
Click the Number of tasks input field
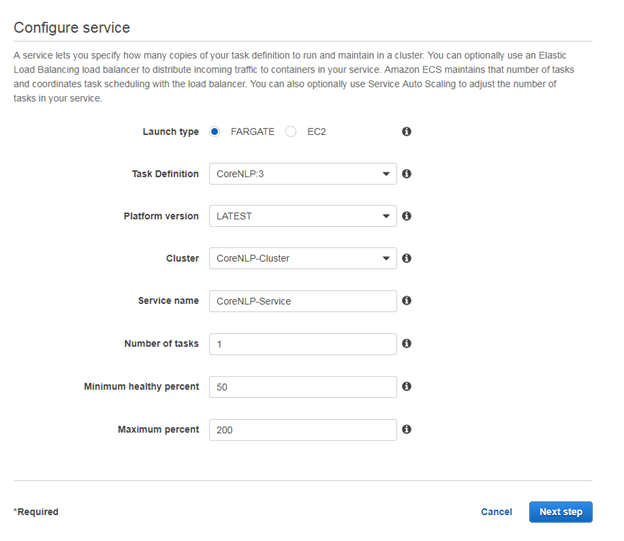click(x=303, y=344)
